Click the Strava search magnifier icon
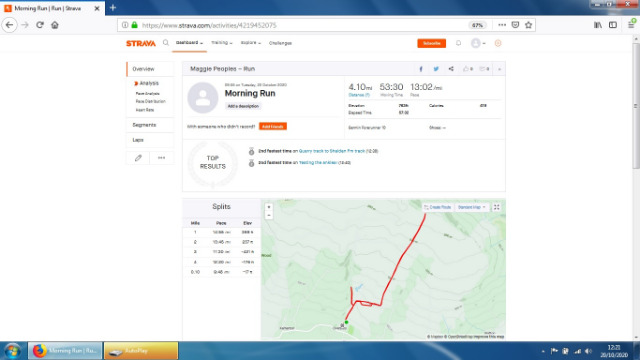Viewport: 640px width, 360px height. coord(166,42)
